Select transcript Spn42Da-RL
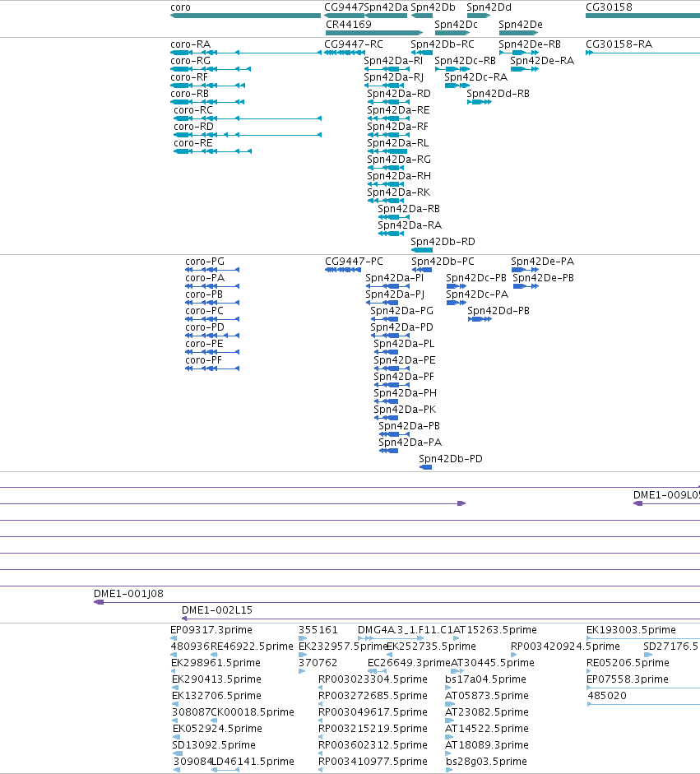The width and height of the screenshot is (700, 774). click(x=398, y=143)
